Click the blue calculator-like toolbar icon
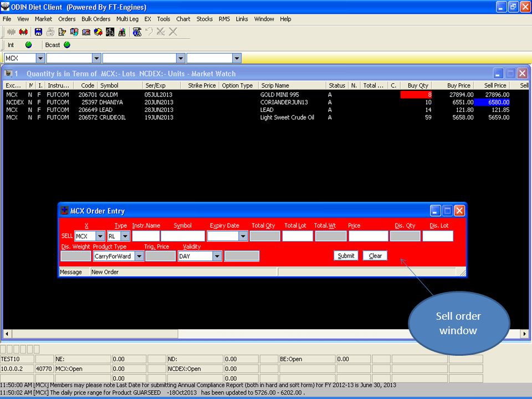Image resolution: width=532 pixels, height=399 pixels. click(x=137, y=32)
